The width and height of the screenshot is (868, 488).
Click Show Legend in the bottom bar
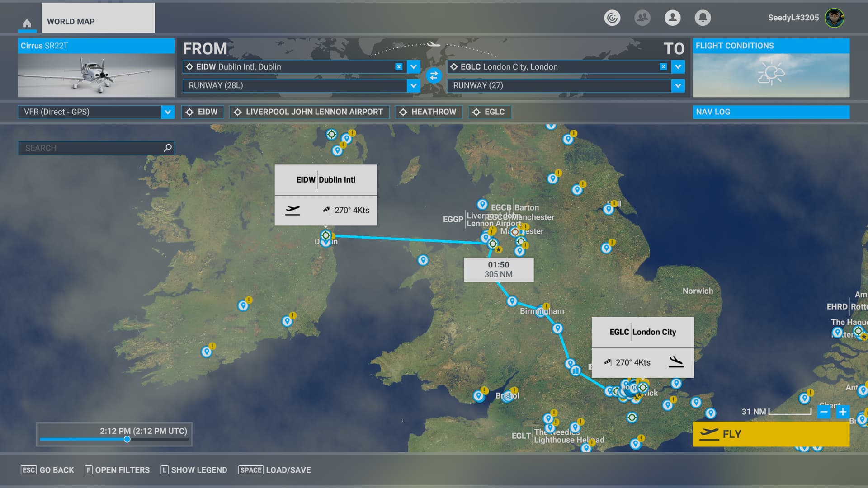point(194,470)
